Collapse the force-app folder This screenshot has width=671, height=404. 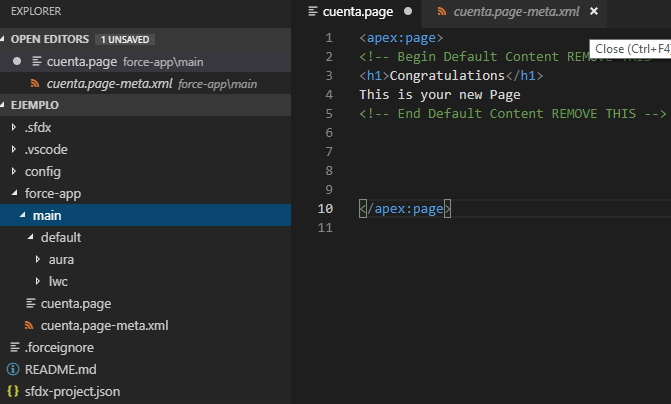(14, 194)
